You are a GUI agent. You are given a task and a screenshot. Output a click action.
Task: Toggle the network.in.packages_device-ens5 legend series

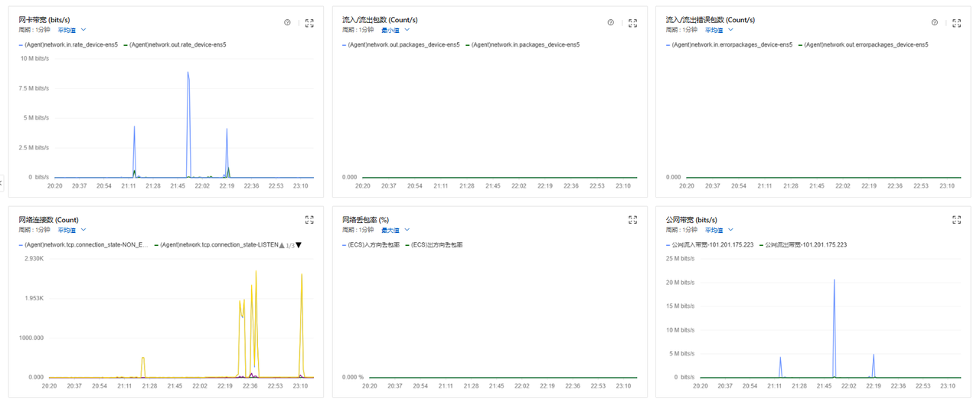pyautogui.click(x=523, y=45)
